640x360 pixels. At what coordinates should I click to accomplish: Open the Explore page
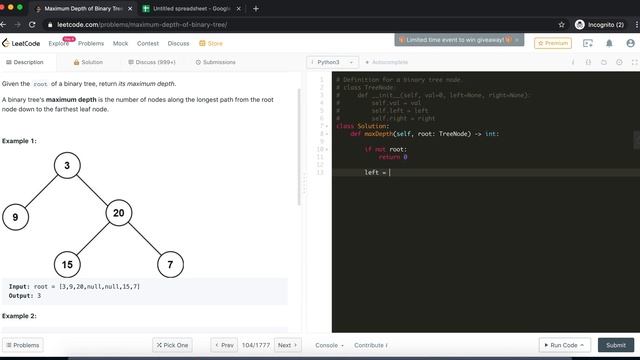click(x=59, y=43)
